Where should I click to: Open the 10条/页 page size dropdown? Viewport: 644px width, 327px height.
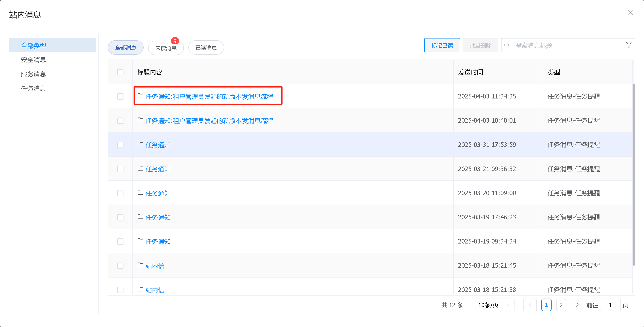pyautogui.click(x=492, y=305)
